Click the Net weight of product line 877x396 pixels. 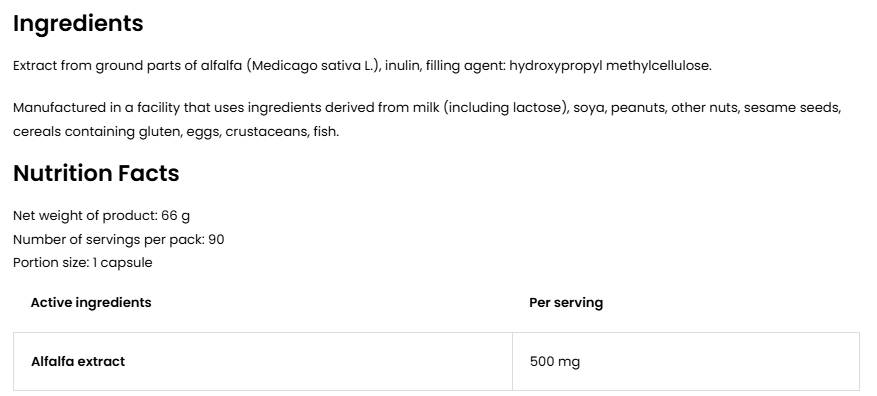point(101,215)
